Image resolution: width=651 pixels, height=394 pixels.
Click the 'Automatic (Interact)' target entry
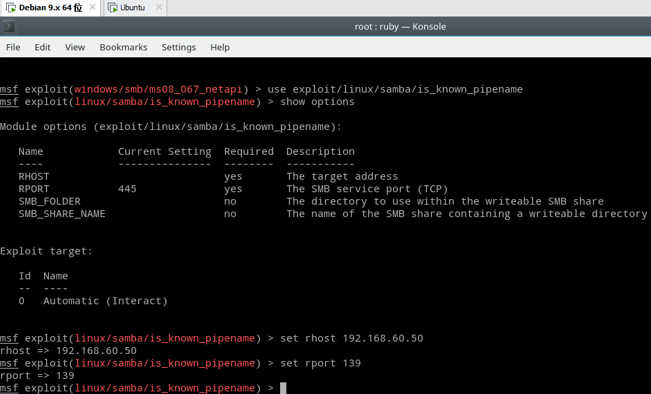pyautogui.click(x=105, y=301)
